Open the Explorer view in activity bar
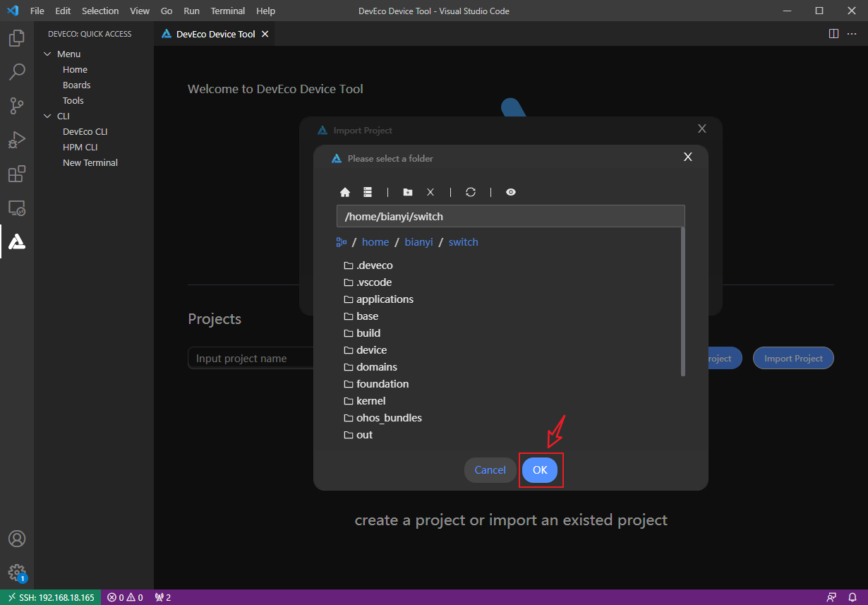 [x=17, y=37]
